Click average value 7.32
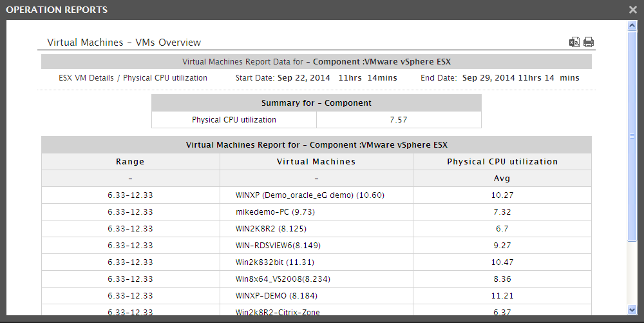This screenshot has width=644, height=323. point(502,212)
